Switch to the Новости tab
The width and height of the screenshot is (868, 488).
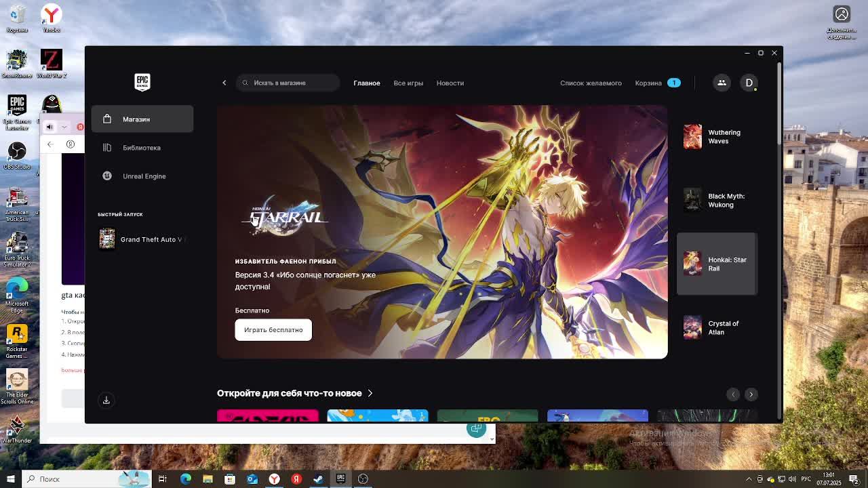[450, 83]
